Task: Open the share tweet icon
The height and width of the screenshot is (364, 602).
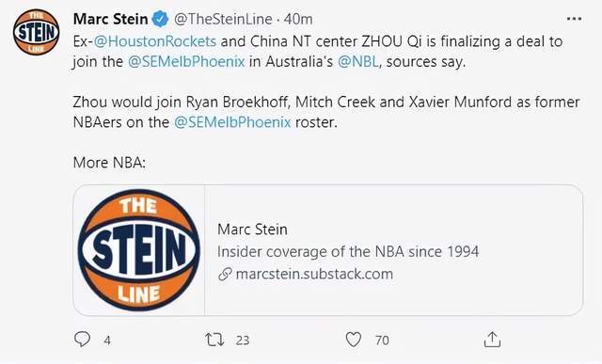Action: (x=492, y=340)
